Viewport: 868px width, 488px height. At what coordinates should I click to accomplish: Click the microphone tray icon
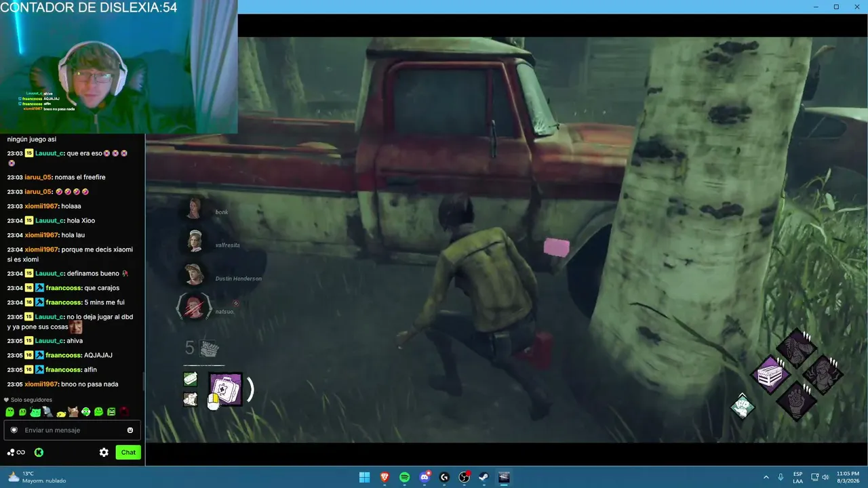pos(781,477)
